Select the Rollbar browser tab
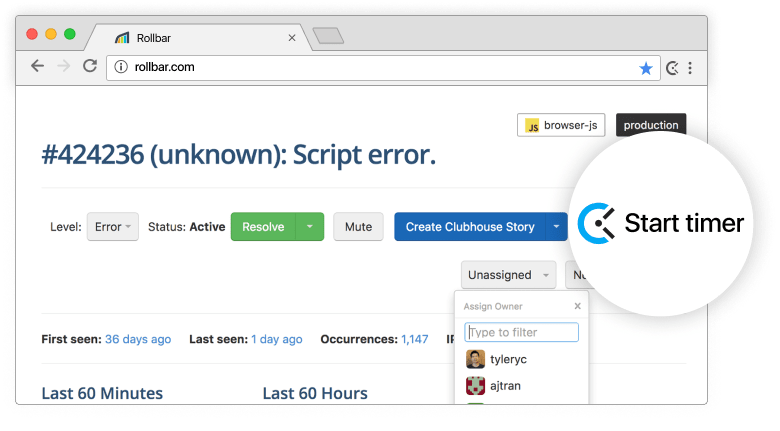The height and width of the screenshot is (431, 780). click(x=199, y=38)
